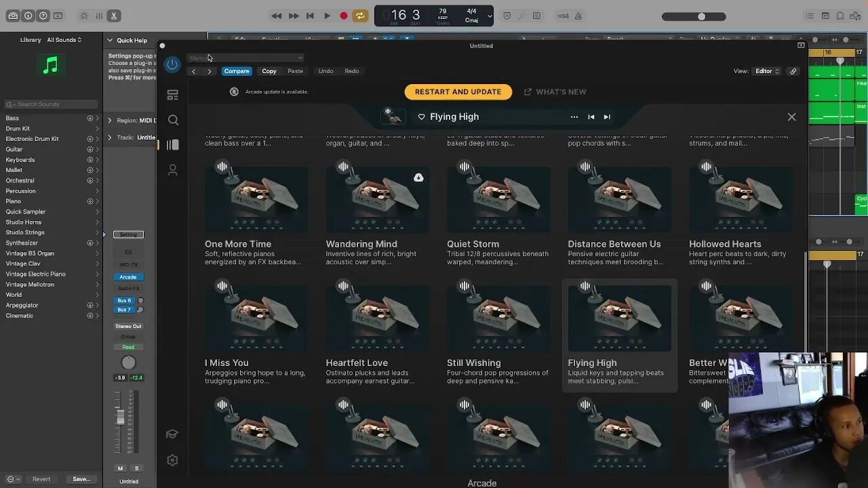
Task: Go to the next plug-in setting
Action: point(209,71)
